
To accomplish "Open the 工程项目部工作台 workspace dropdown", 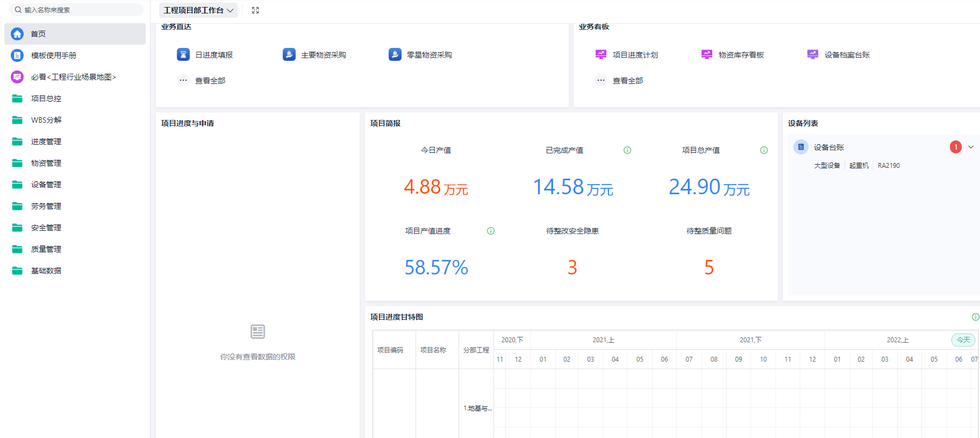I will 198,10.
